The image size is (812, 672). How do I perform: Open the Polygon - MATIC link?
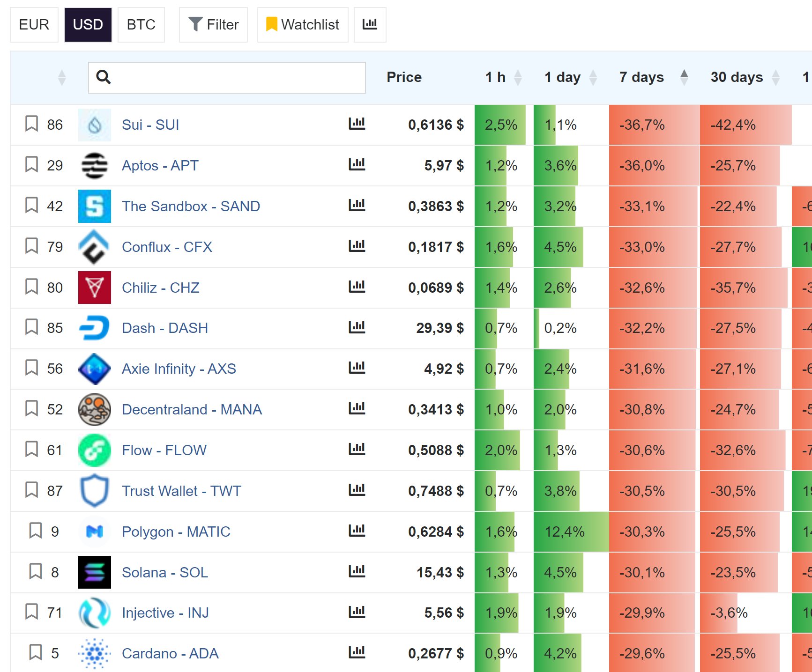176,532
